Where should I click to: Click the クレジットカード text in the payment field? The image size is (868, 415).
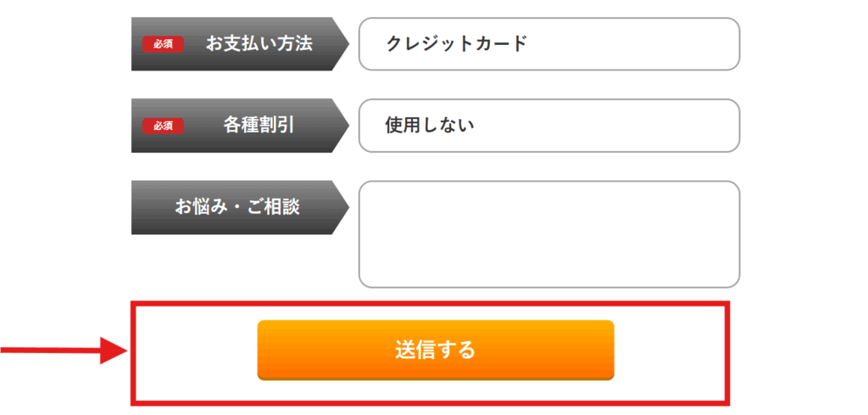point(456,44)
